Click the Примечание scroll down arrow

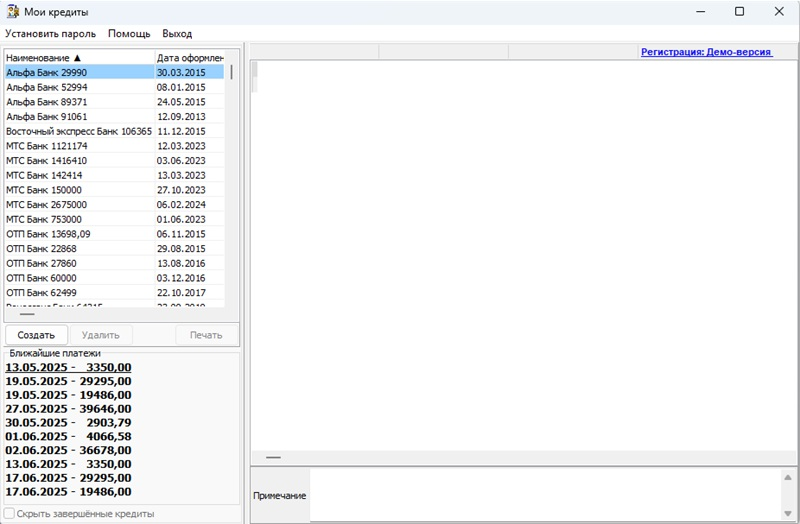(788, 513)
